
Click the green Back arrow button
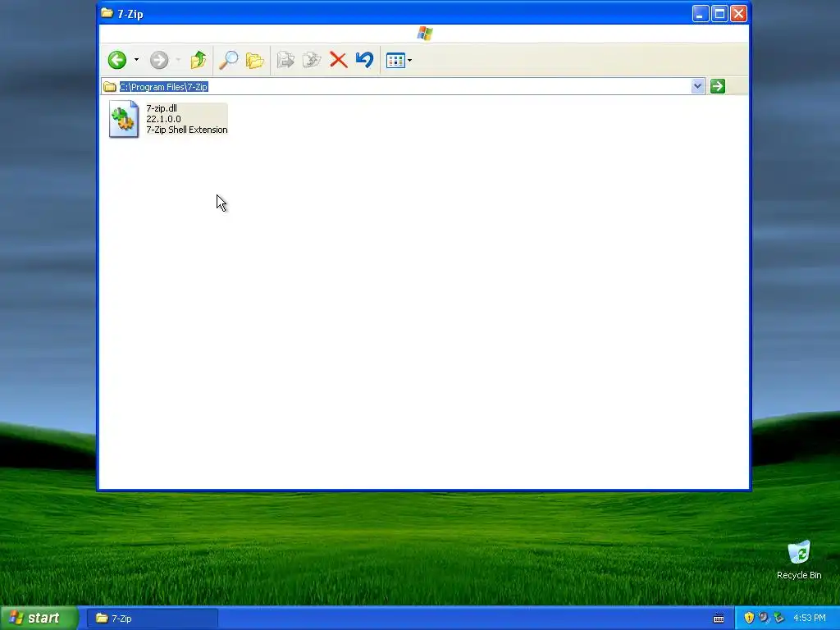click(x=116, y=60)
